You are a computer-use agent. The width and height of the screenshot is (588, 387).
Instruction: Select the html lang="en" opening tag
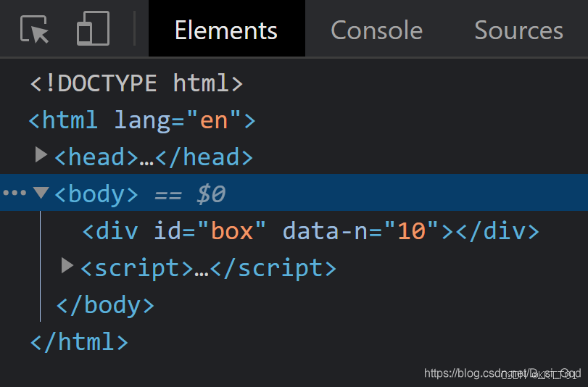(142, 120)
